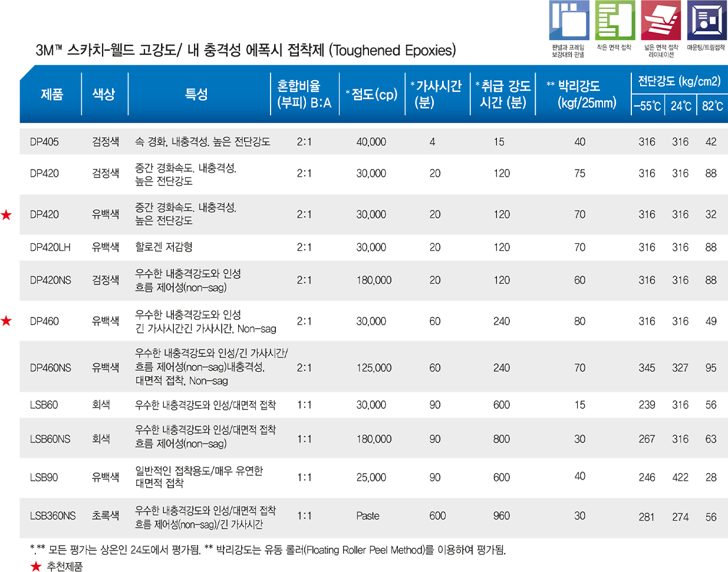Click the 제품 column header
The image size is (728, 572).
(52, 94)
